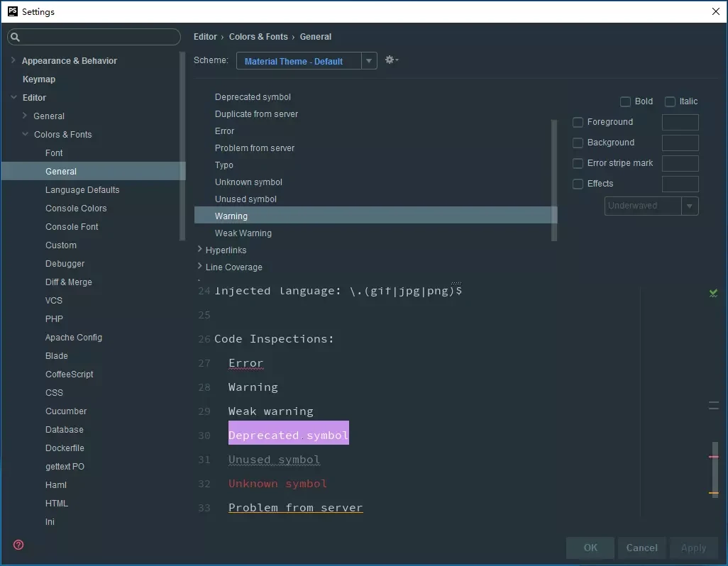728x566 pixels.
Task: Enable the Italic checkbox
Action: point(670,101)
